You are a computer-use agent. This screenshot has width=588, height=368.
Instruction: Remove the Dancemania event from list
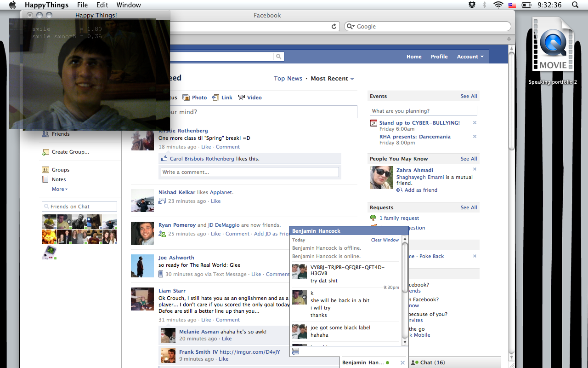click(475, 137)
